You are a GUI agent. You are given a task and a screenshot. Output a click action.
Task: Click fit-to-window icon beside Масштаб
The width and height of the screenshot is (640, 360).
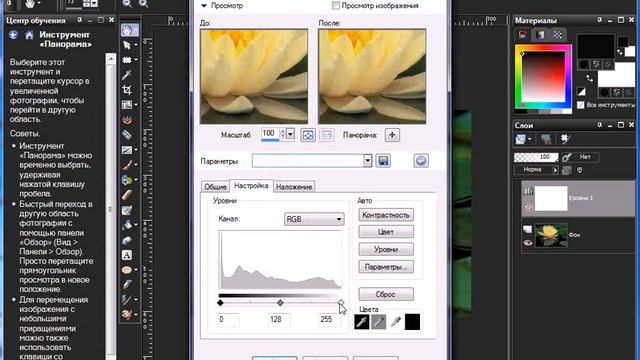coord(308,135)
